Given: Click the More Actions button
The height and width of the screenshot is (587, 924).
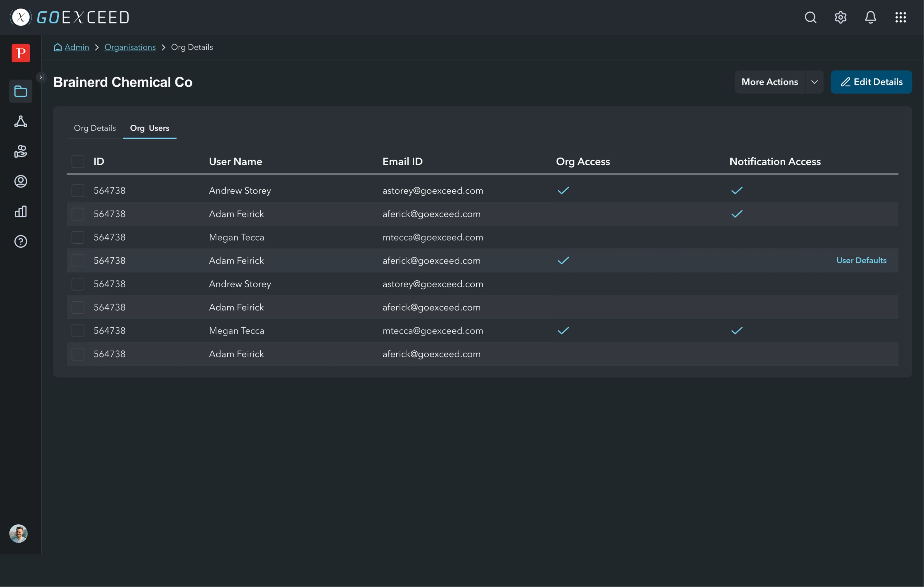Looking at the screenshot, I should [770, 82].
